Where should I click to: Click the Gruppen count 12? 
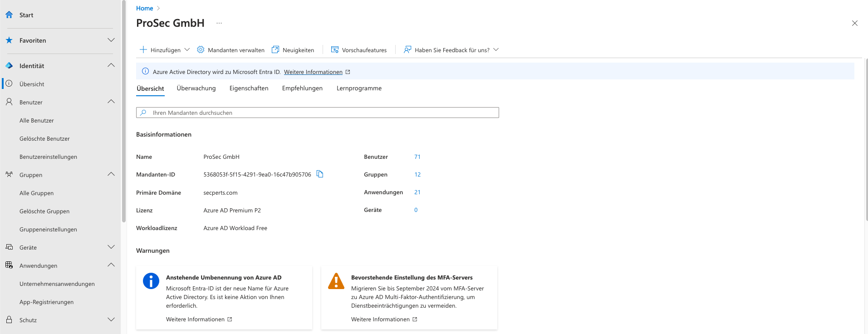(x=417, y=174)
